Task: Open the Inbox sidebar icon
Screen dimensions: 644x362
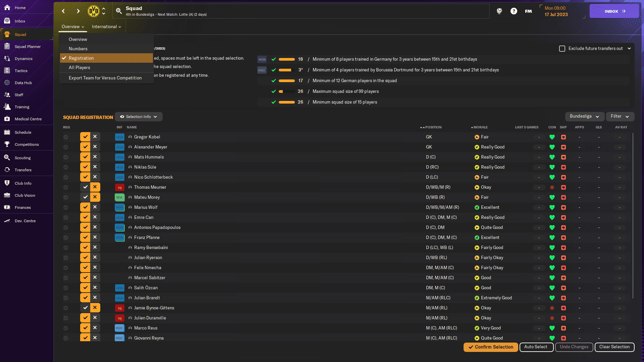Action: click(x=7, y=21)
